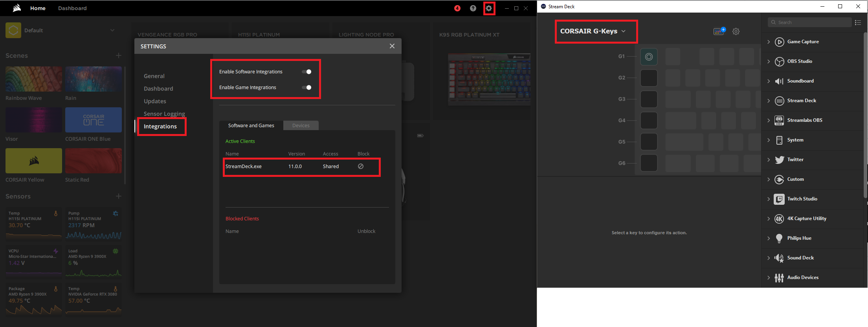
Task: Close the SETTINGS dialog
Action: pyautogui.click(x=392, y=46)
